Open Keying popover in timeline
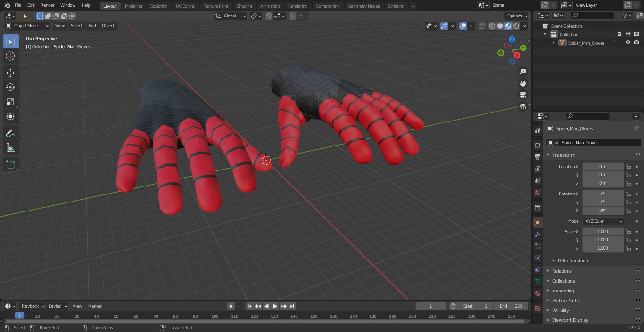This screenshot has width=644, height=332. pos(58,306)
